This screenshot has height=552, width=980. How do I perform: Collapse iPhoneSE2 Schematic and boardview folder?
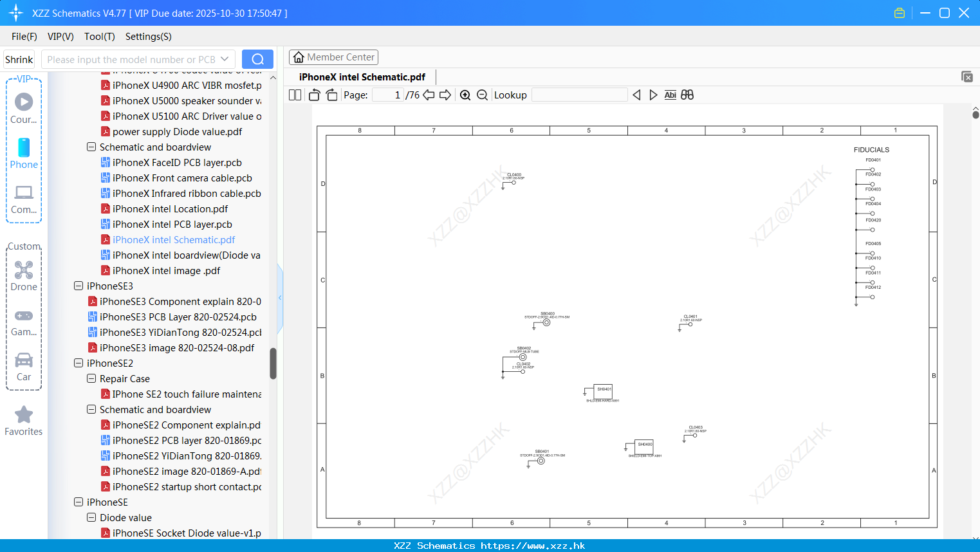91,409
